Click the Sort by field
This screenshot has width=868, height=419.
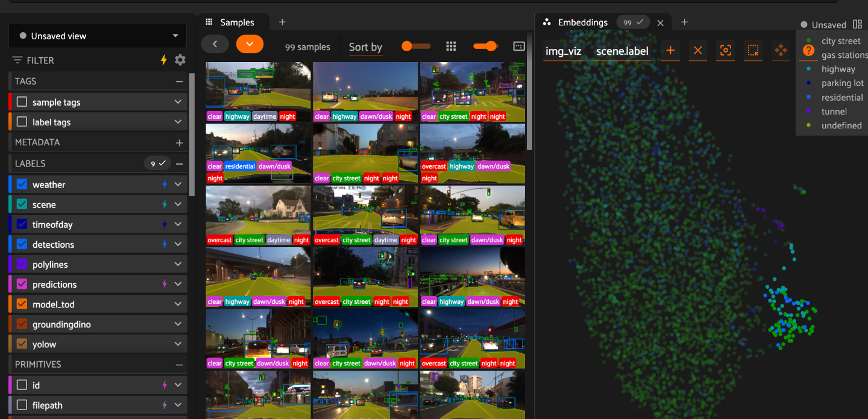pyautogui.click(x=365, y=47)
